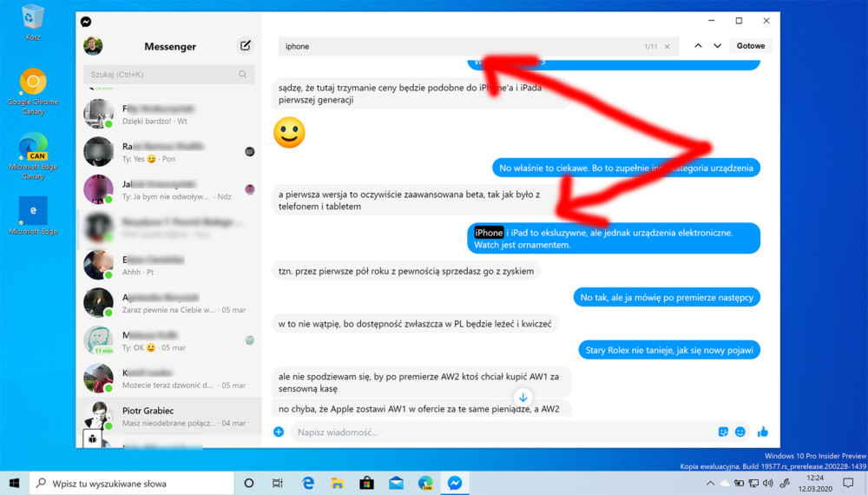Screen dimensions: 868x495
Task: Open Microsoft Edge Canary desktop icon
Action: tap(33, 156)
